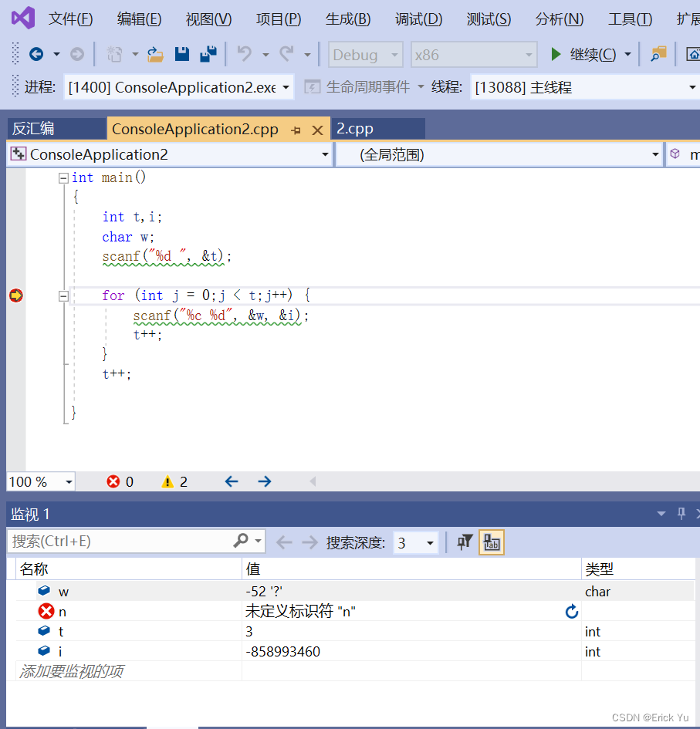700x729 pixels.
Task: Click the undo arrow icon
Action: (x=245, y=55)
